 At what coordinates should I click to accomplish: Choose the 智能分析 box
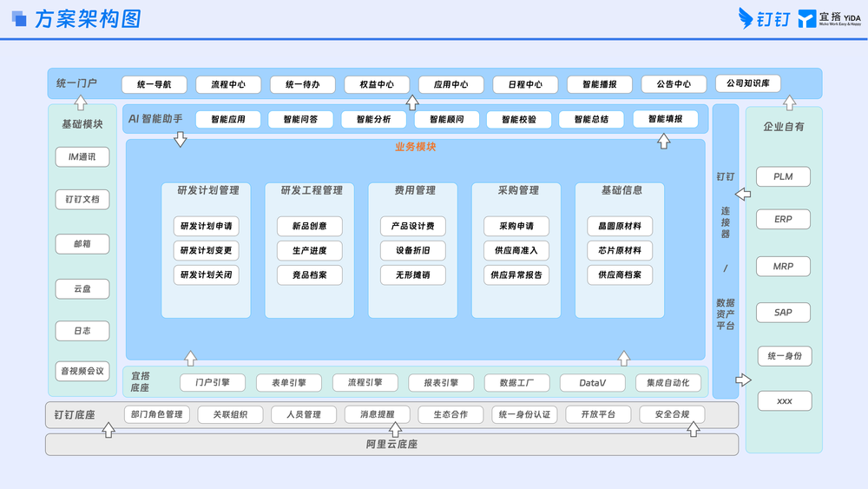coord(373,119)
